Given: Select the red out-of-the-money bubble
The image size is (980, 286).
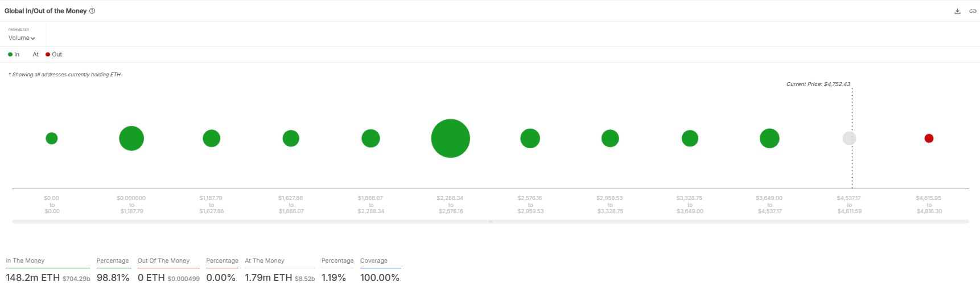Looking at the screenshot, I should [929, 138].
